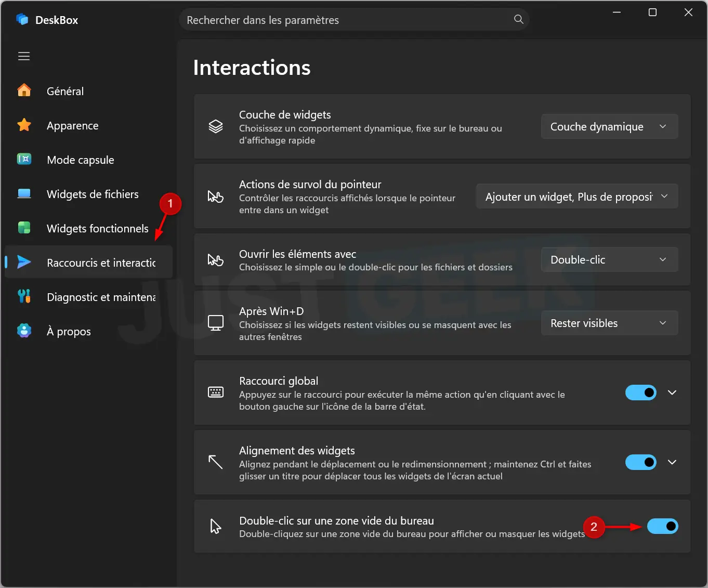Click the Widgets de fichiers icon
The height and width of the screenshot is (588, 708).
pyautogui.click(x=24, y=193)
